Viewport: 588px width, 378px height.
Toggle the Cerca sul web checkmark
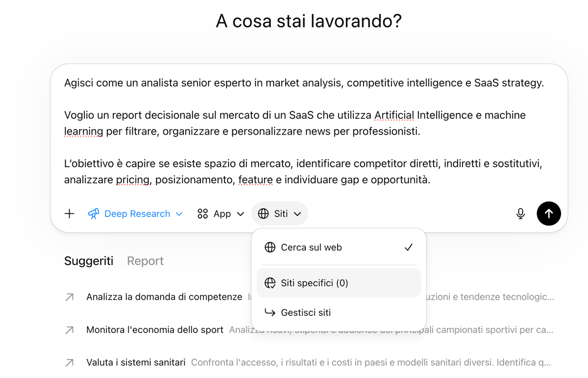click(x=408, y=247)
